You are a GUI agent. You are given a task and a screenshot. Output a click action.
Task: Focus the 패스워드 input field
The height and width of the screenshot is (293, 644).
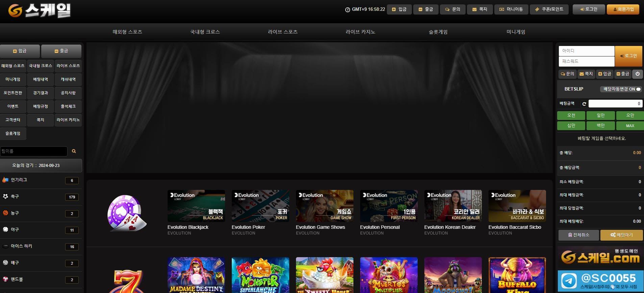[x=587, y=62]
